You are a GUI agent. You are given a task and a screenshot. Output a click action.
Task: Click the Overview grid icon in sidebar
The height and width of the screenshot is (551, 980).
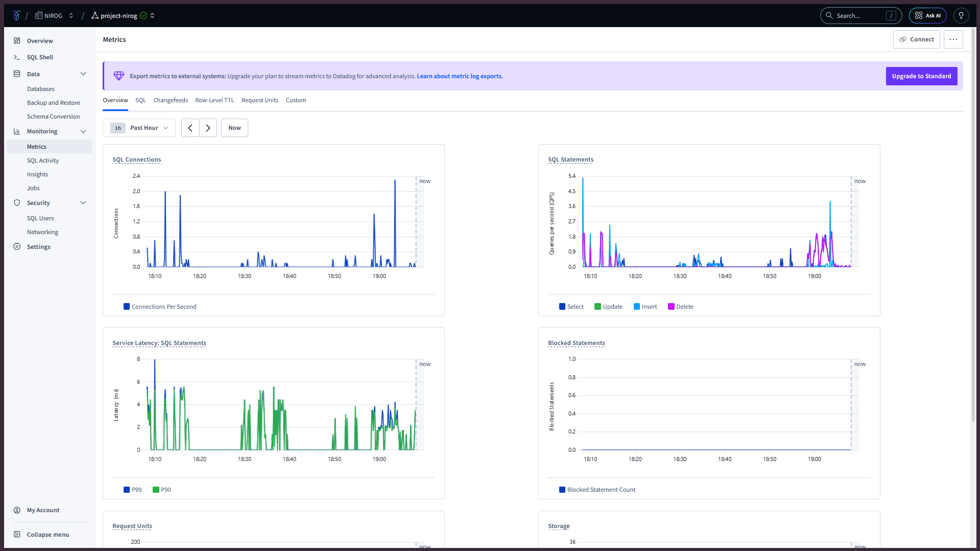17,41
